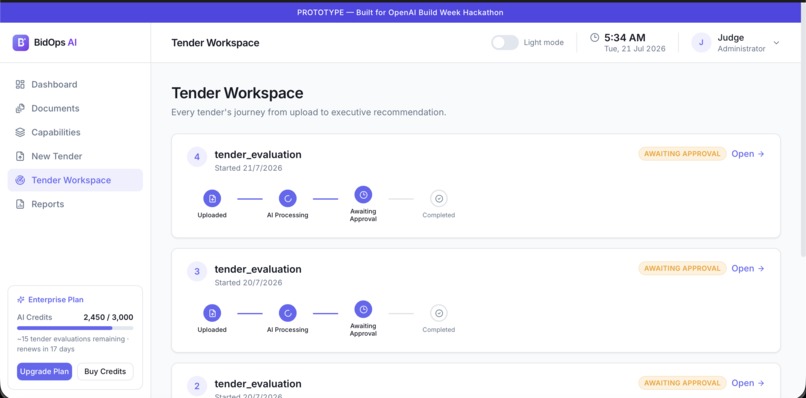Viewport: 806px width, 398px height.
Task: Click the number 4 badge of first tender
Action: (x=197, y=157)
